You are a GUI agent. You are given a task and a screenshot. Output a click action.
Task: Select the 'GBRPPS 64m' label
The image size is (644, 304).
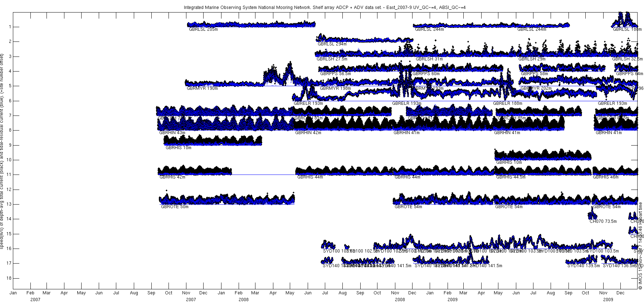click(629, 74)
